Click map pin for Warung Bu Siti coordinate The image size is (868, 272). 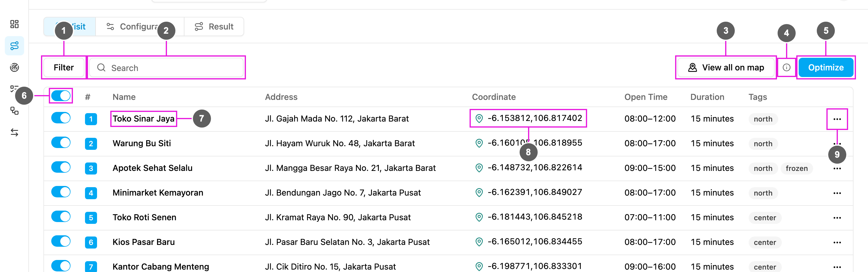[x=479, y=143]
